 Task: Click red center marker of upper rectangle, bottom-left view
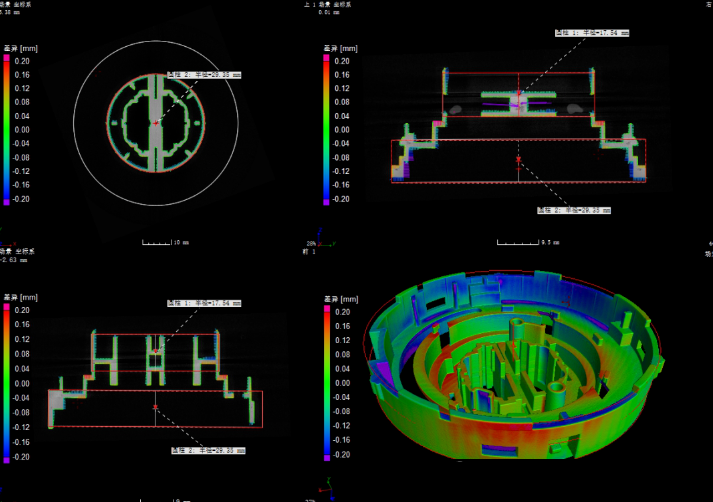tap(156, 351)
